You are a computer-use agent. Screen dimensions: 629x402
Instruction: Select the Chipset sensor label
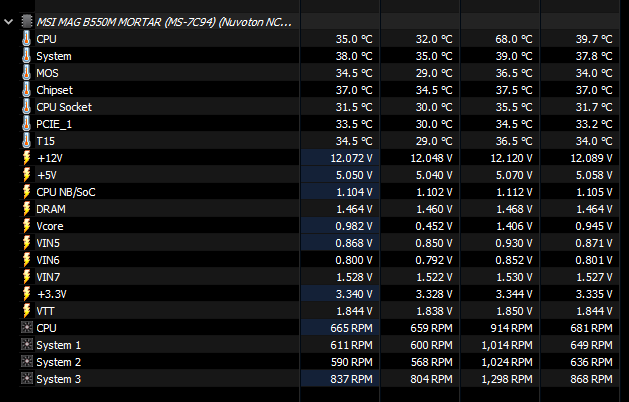pos(55,90)
